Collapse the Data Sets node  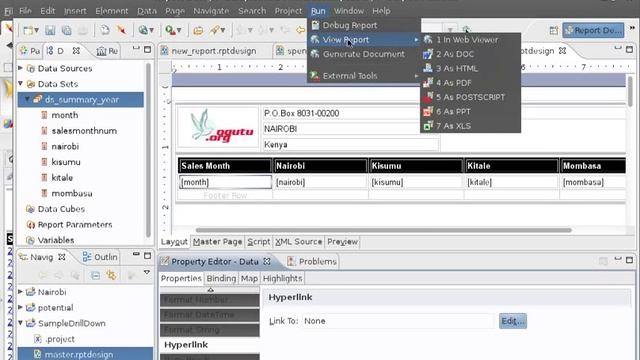(x=20, y=84)
